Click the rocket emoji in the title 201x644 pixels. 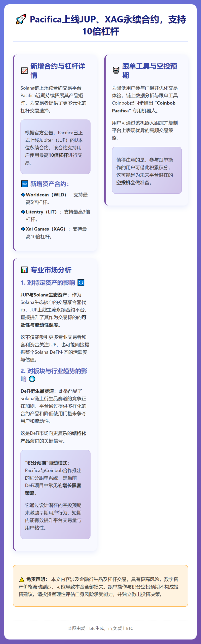21,19
